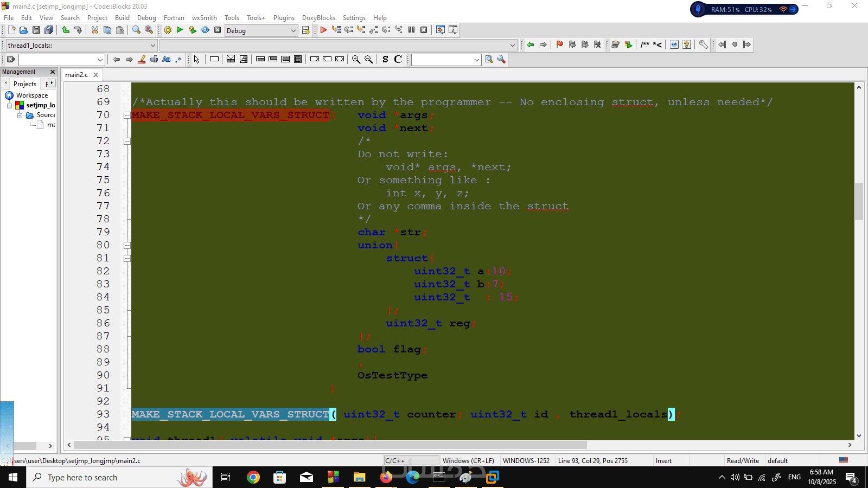
Task: Open Replace dialog icon
Action: tap(149, 30)
